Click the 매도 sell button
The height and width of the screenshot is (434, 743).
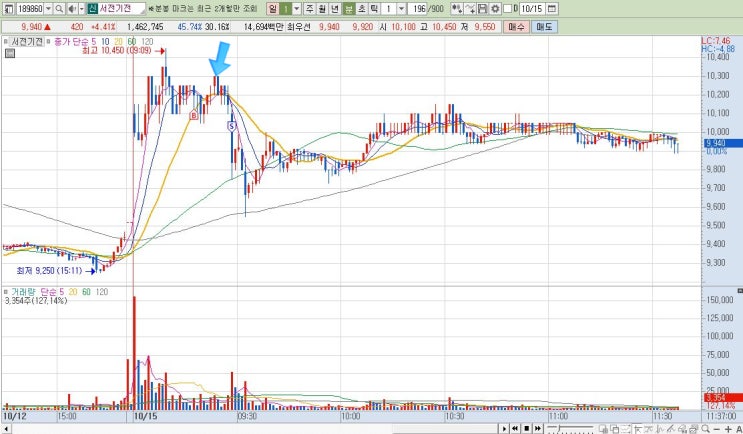coord(544,27)
